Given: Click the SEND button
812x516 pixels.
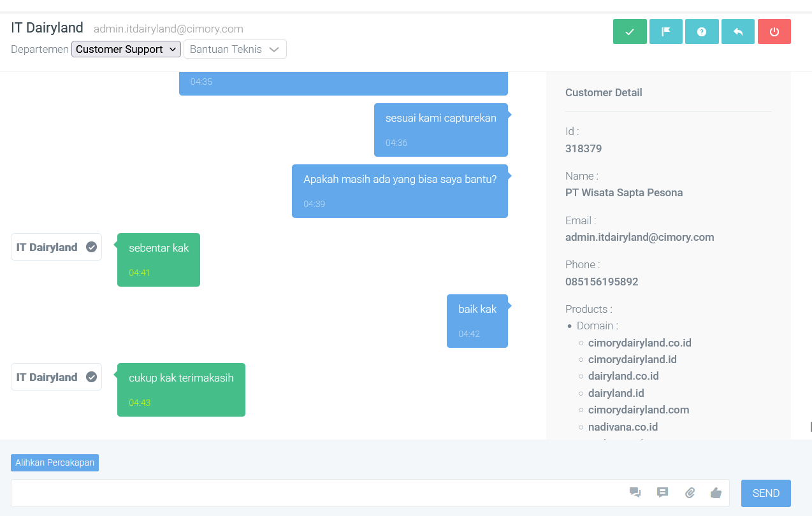Looking at the screenshot, I should pyautogui.click(x=766, y=493).
